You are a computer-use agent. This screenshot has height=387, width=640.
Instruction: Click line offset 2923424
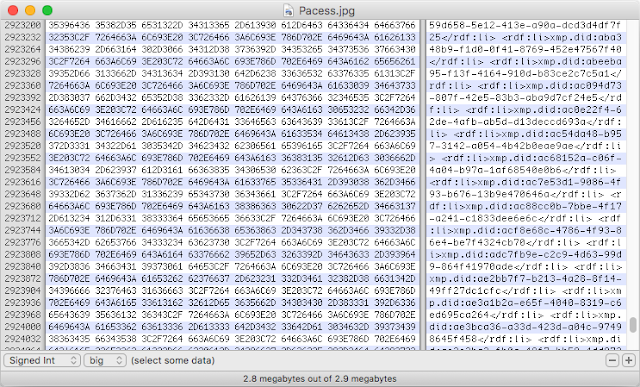tap(23, 110)
